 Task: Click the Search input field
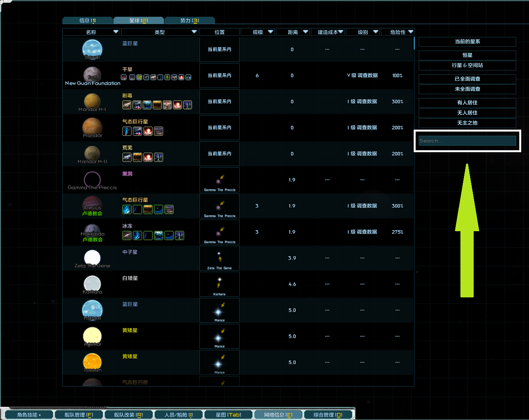pyautogui.click(x=467, y=141)
